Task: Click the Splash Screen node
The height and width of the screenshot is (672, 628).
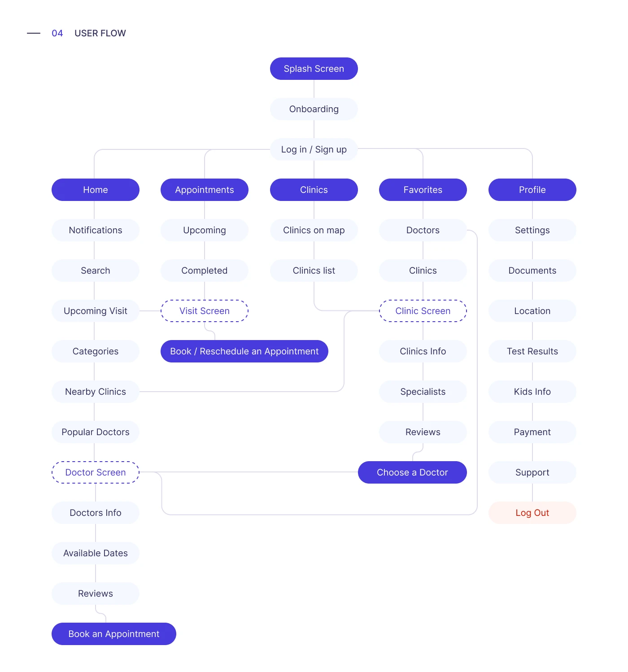Action: click(x=314, y=69)
